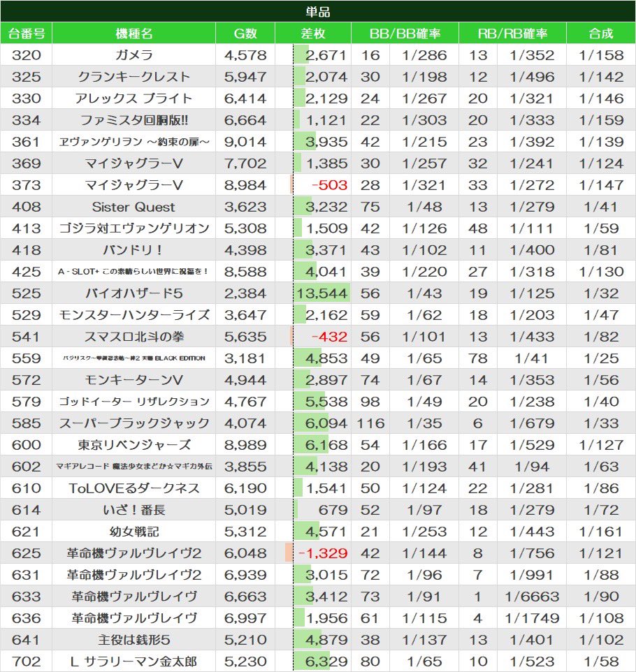The width and height of the screenshot is (636, 672).
Task: Select the ヱヴァンゲリヲン ～約束の扉～ cell
Action: 133,141
